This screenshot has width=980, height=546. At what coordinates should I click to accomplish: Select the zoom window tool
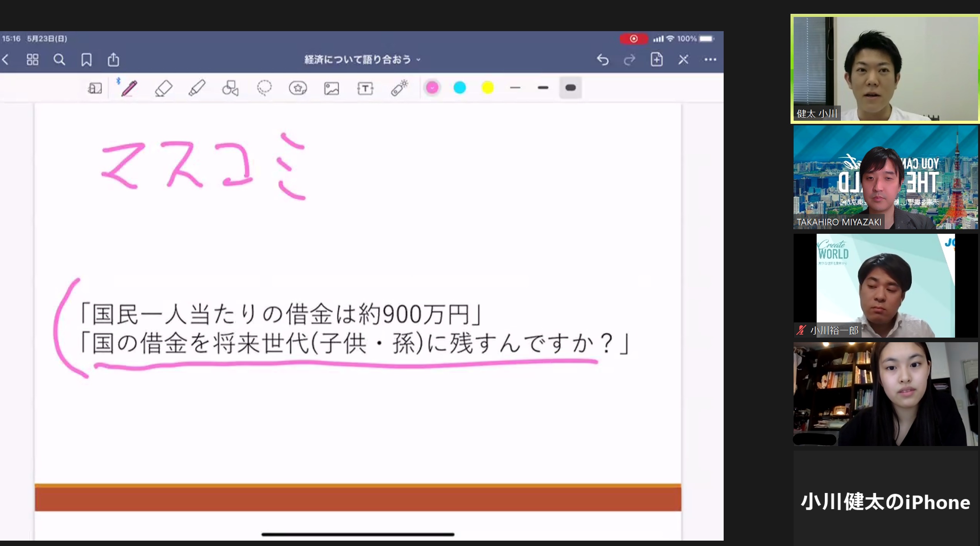tap(95, 88)
